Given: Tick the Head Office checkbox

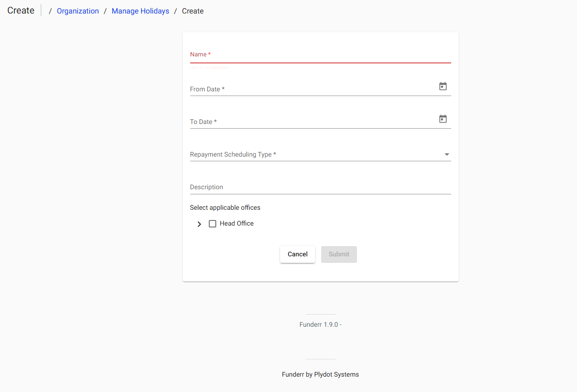Looking at the screenshot, I should (x=213, y=224).
